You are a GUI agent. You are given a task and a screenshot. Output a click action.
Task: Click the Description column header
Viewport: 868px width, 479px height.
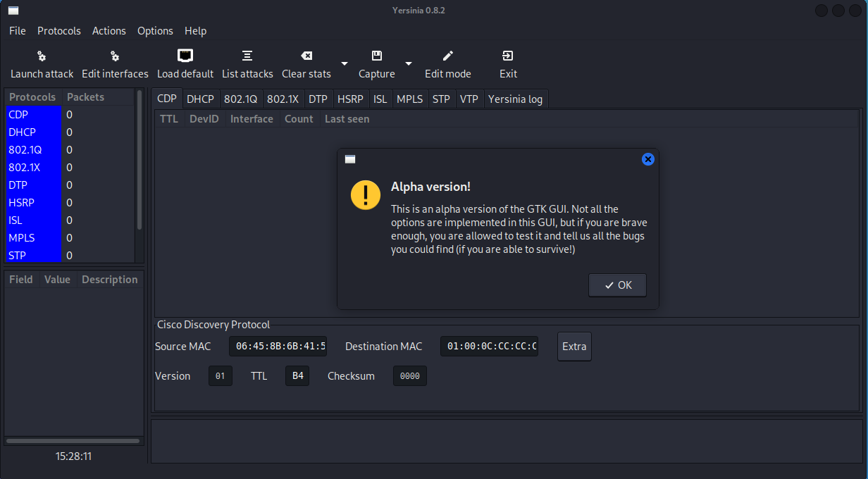tap(109, 280)
